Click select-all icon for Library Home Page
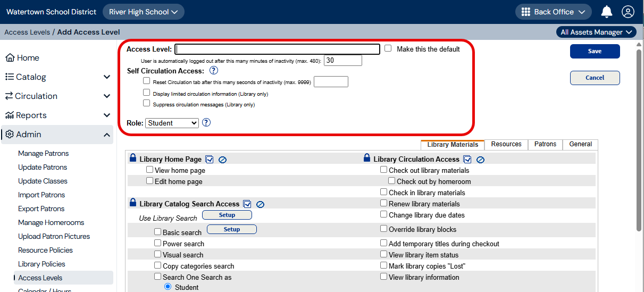Viewport: 644px width, 292px height. pyautogui.click(x=210, y=159)
